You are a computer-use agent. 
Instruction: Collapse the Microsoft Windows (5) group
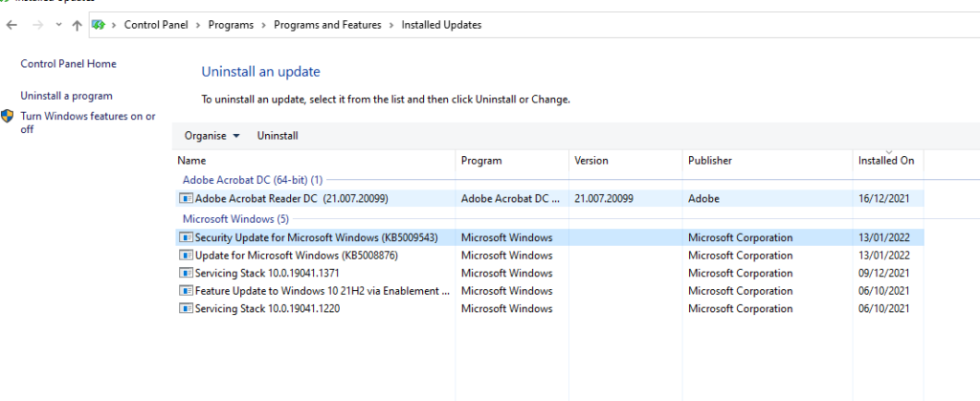(x=235, y=219)
